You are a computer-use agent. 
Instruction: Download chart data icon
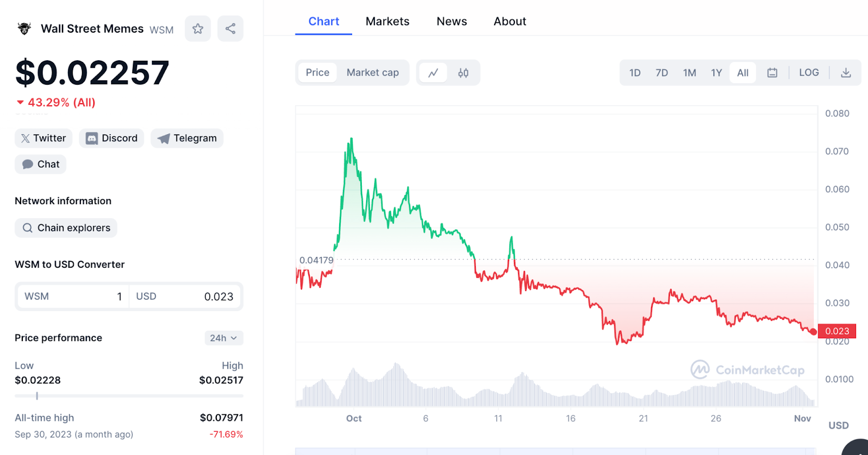click(846, 73)
